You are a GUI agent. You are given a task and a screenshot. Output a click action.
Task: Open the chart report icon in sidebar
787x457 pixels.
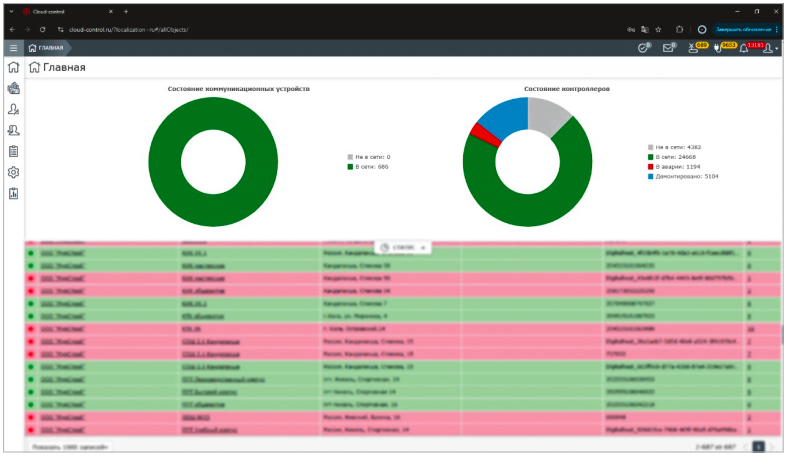pos(14,194)
